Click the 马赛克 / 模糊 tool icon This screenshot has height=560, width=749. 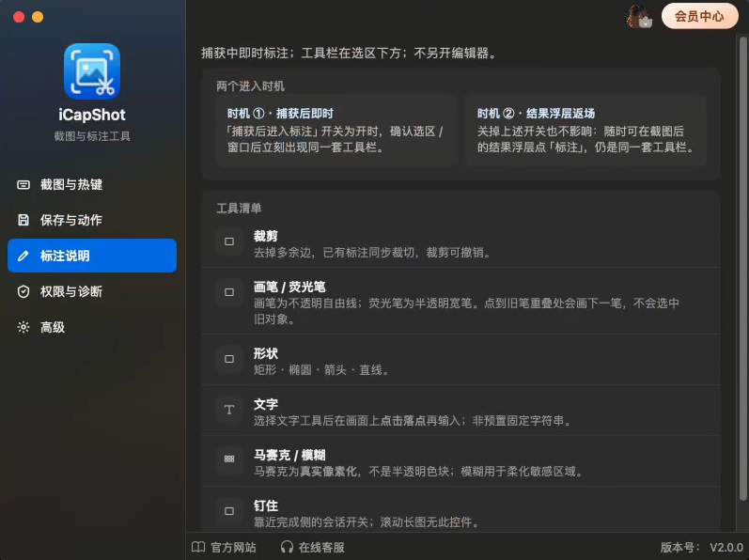[x=229, y=459]
